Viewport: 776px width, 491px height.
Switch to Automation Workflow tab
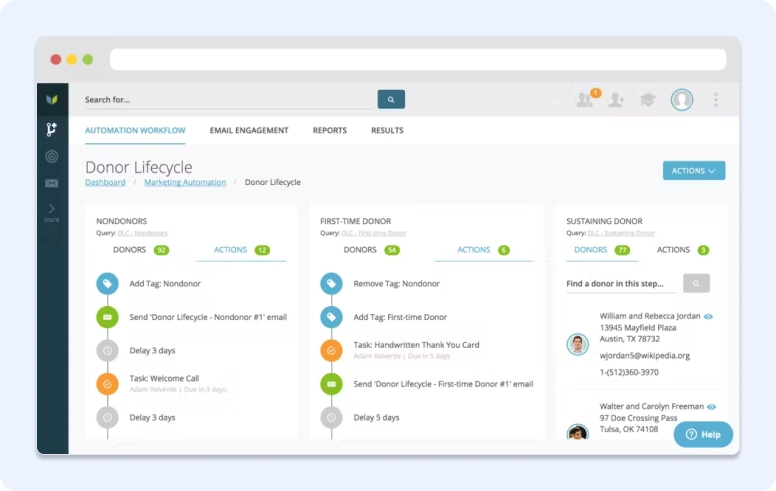pyautogui.click(x=135, y=130)
